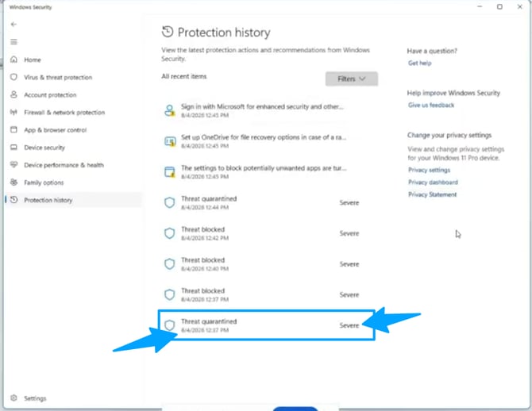Click the Settings gear icon
Viewport: 532px width, 411px height.
(13, 398)
